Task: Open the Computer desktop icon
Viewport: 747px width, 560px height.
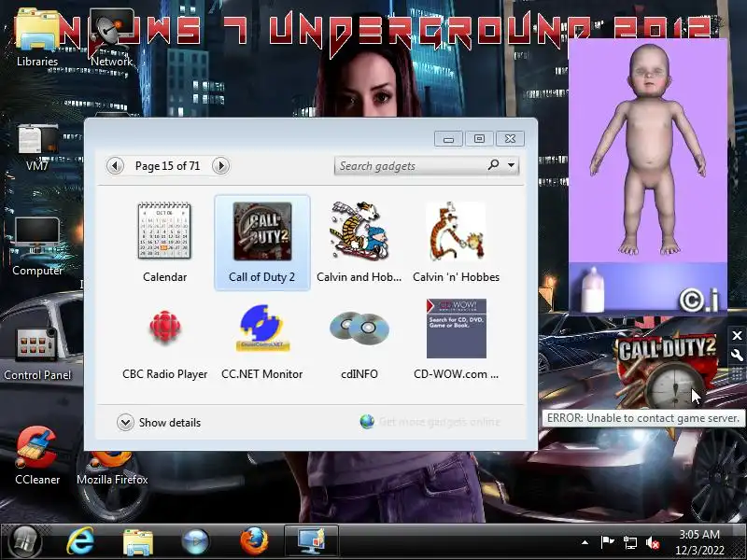Action: (x=37, y=246)
